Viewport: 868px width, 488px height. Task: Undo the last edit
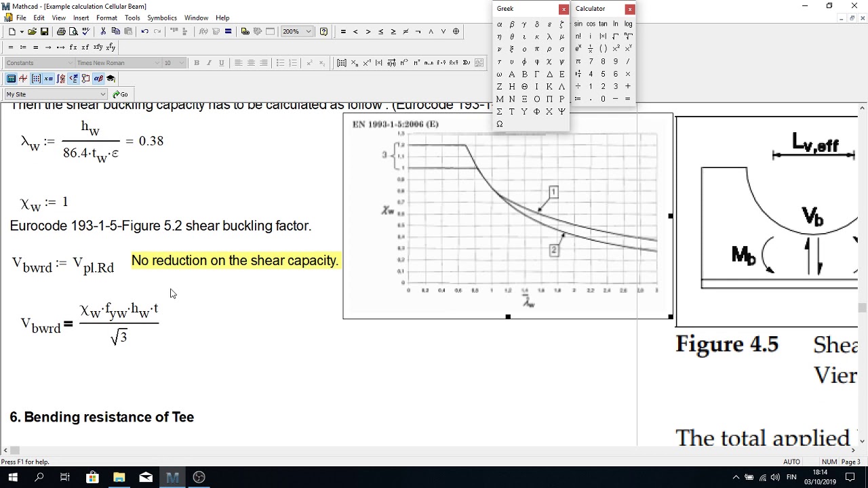[x=144, y=31]
